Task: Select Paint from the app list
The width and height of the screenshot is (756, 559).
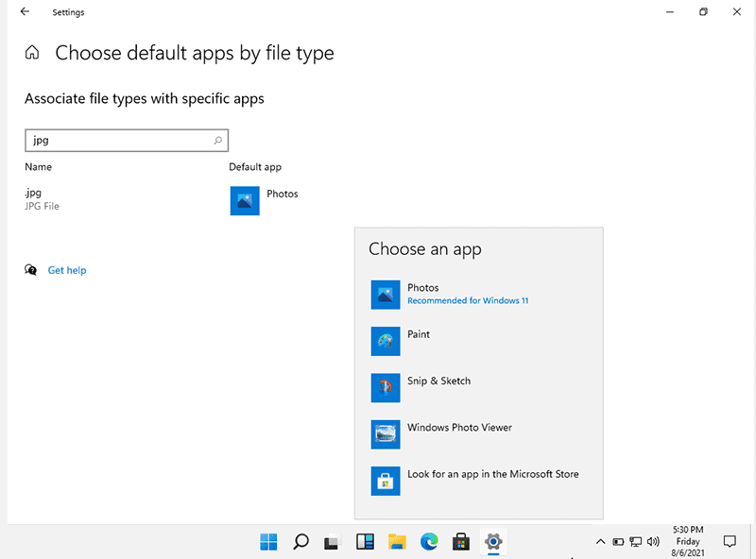Action: coord(478,341)
